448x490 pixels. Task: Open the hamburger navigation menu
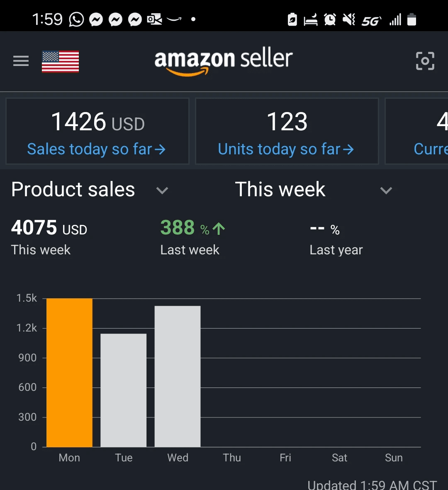click(x=21, y=61)
